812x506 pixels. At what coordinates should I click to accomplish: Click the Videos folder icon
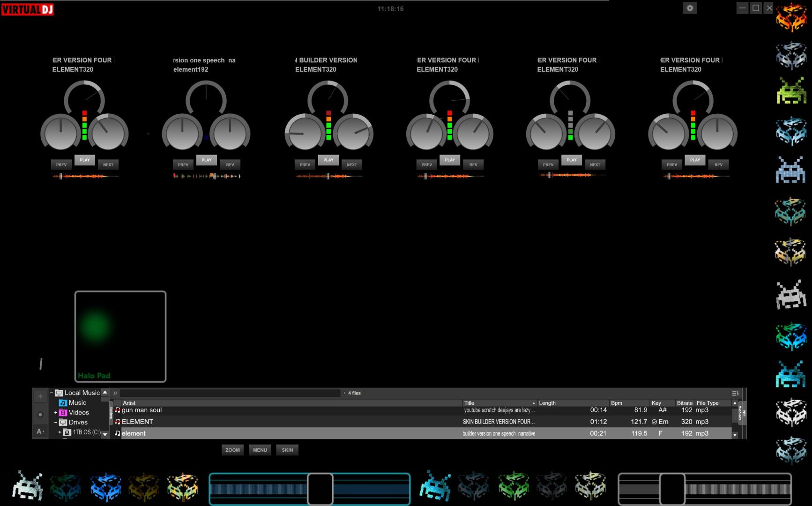tap(63, 412)
